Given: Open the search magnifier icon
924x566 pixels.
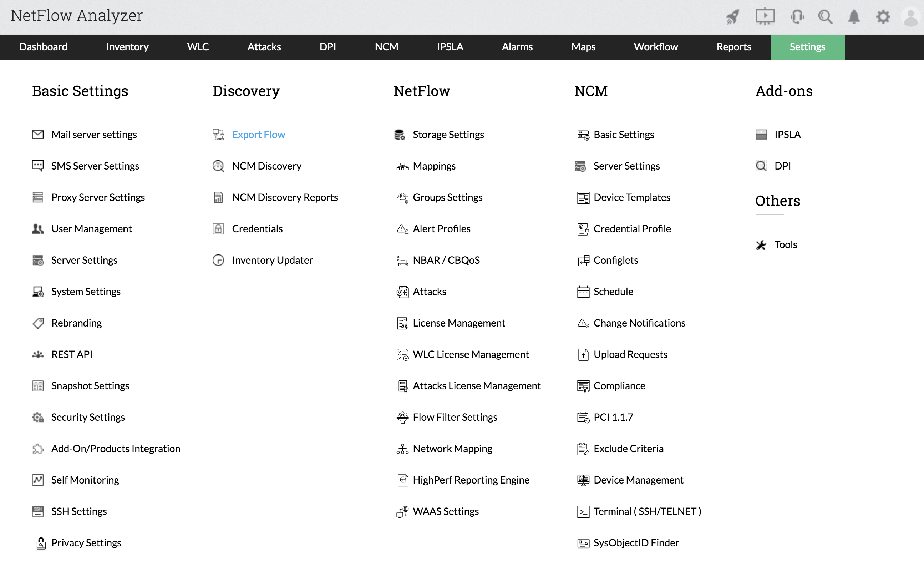Looking at the screenshot, I should click(825, 16).
